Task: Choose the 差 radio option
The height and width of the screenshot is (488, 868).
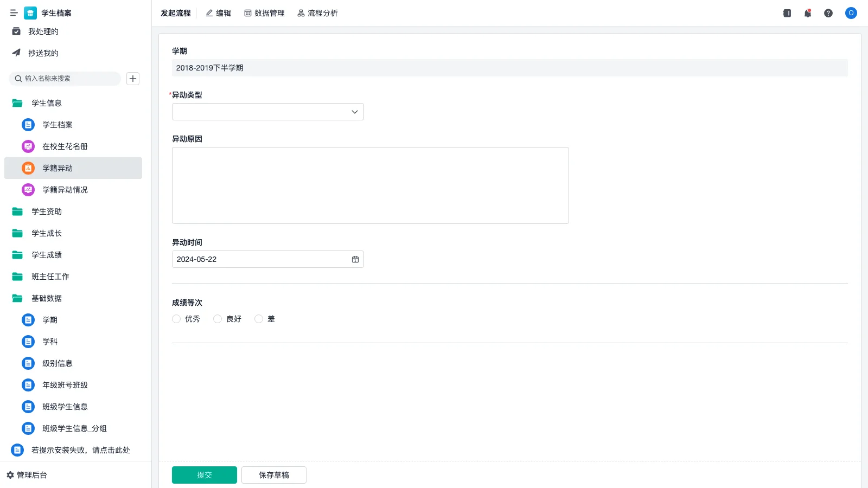Action: pyautogui.click(x=259, y=319)
